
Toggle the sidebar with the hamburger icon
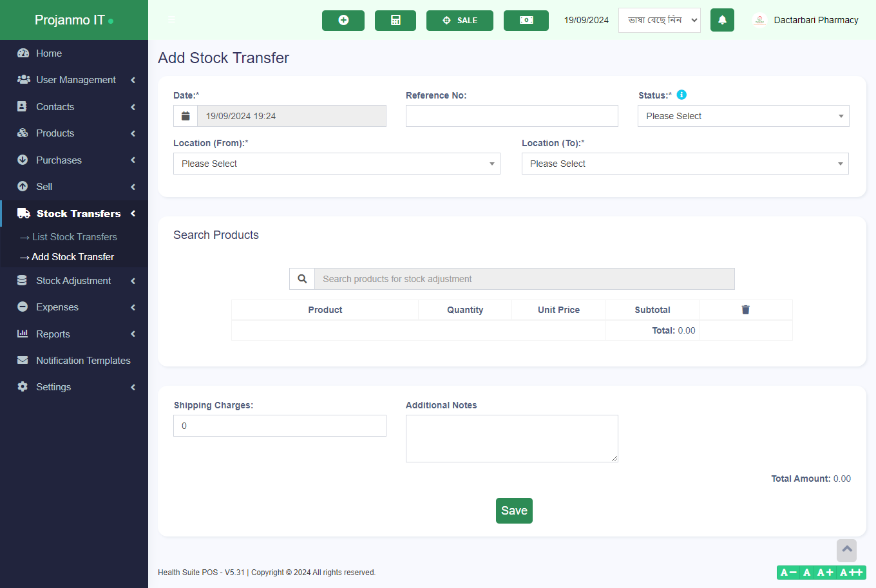click(171, 20)
